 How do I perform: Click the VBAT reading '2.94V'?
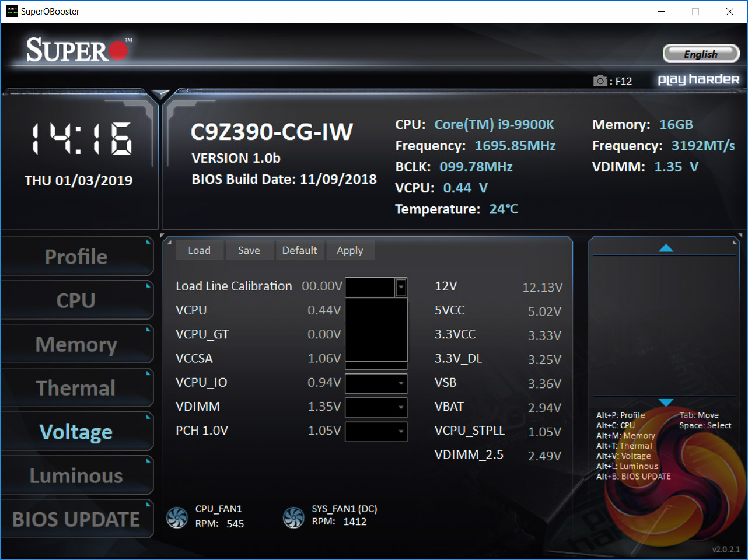click(x=545, y=408)
